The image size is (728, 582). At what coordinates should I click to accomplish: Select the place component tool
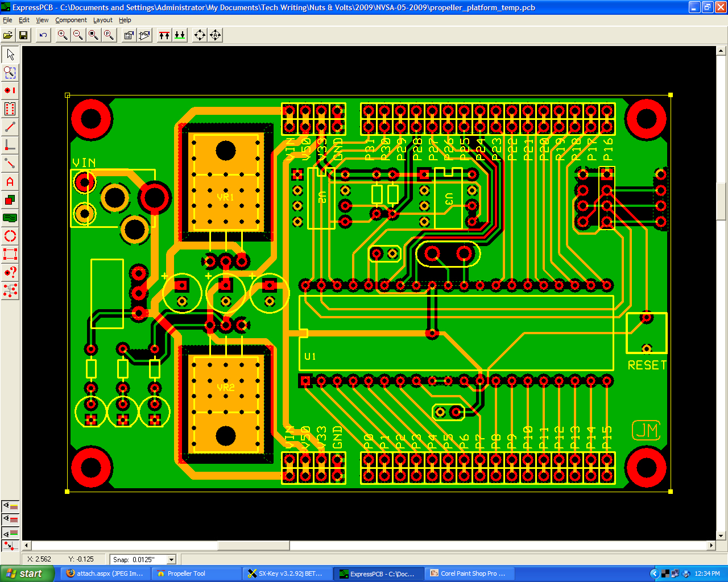(9, 107)
